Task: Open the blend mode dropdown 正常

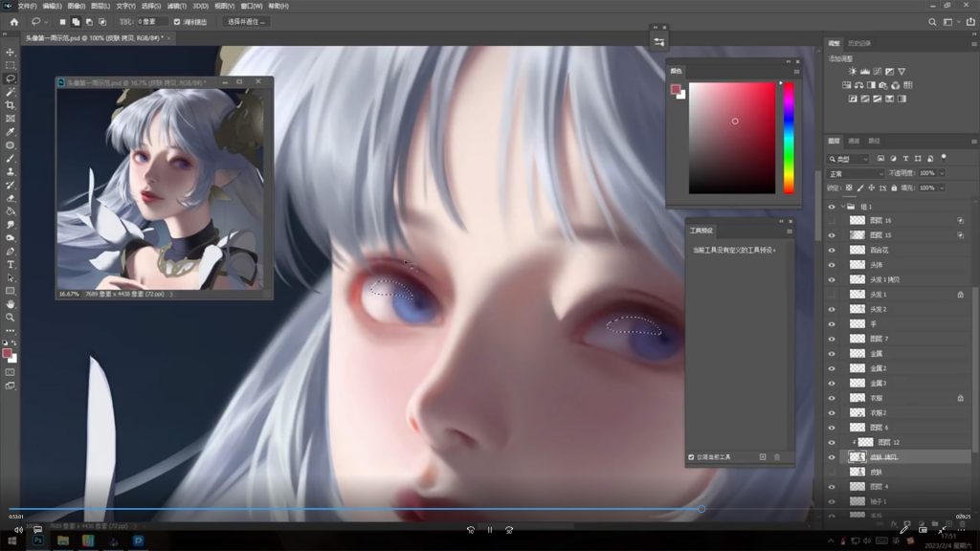Action: click(855, 173)
